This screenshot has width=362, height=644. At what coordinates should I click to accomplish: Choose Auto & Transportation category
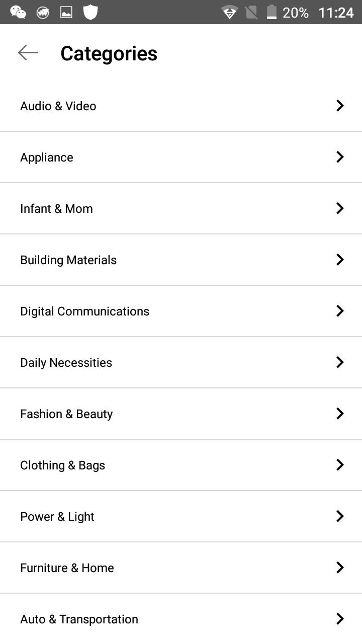click(181, 619)
